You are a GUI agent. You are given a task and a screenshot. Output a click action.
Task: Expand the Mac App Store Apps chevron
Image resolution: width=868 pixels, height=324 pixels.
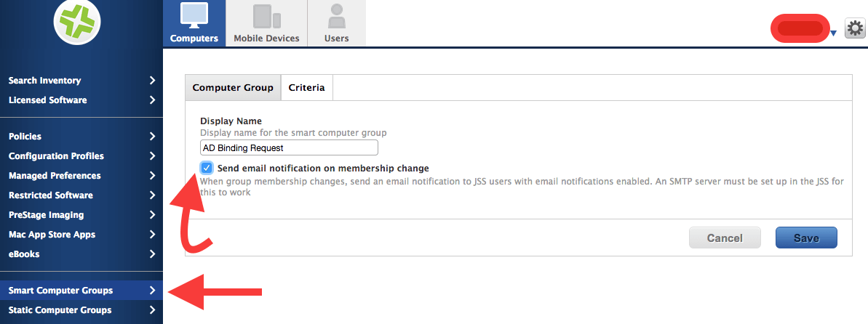point(152,235)
